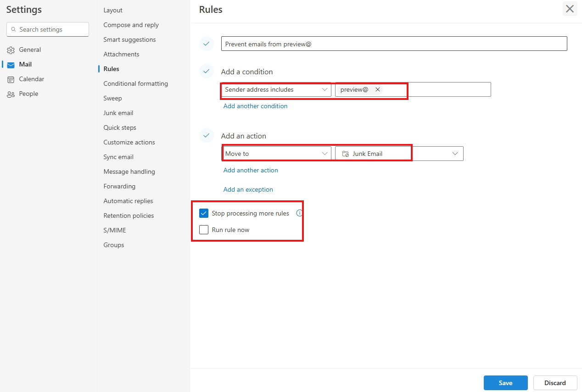Screen dimensions: 582x392
Task: Remove the preview@ condition chip via its X
Action: (x=377, y=89)
